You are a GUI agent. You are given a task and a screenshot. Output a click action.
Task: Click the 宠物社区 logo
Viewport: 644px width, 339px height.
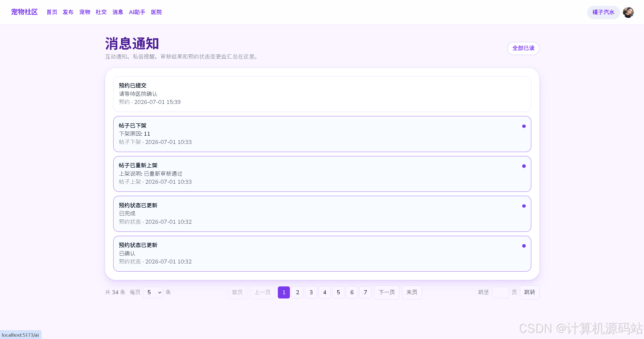pos(24,12)
